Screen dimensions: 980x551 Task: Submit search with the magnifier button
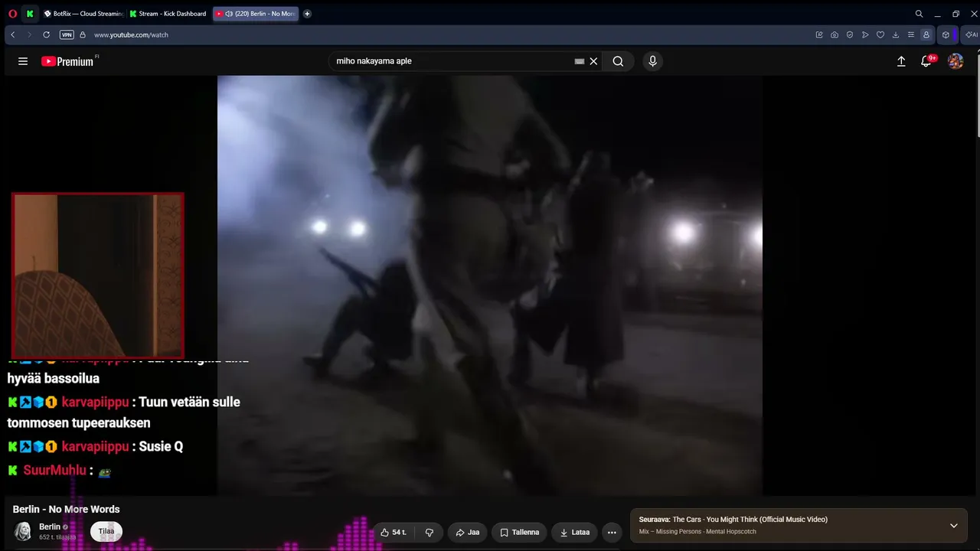tap(618, 61)
